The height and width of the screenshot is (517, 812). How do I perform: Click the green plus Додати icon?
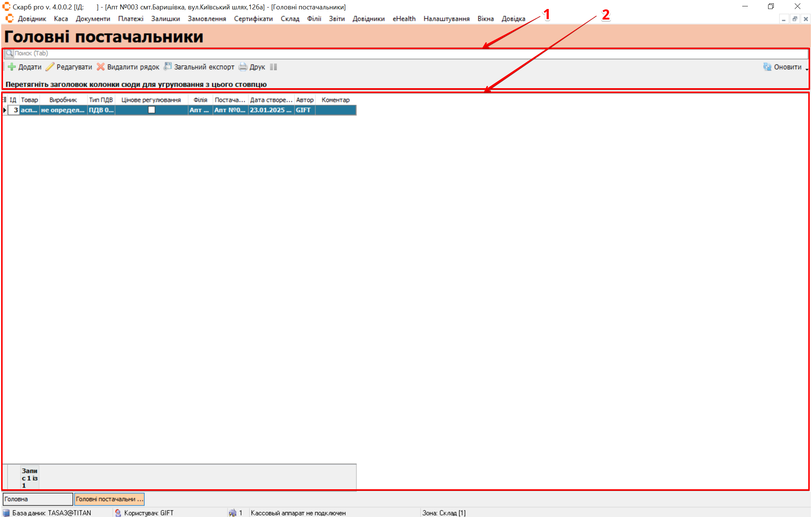(12, 67)
